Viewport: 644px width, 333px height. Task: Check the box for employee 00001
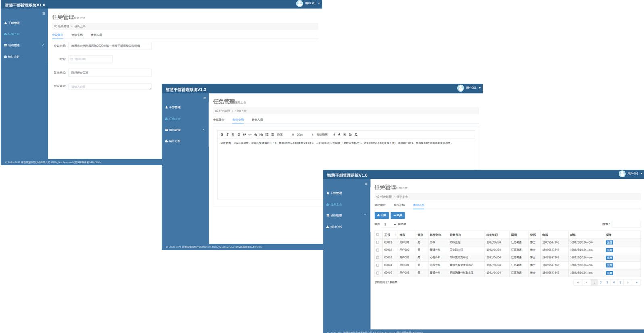(377, 242)
